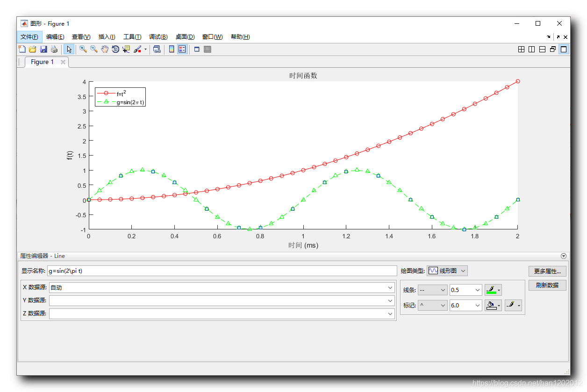Select the green triangle marker at the curve's left peak
The image size is (587, 392).
point(142,170)
